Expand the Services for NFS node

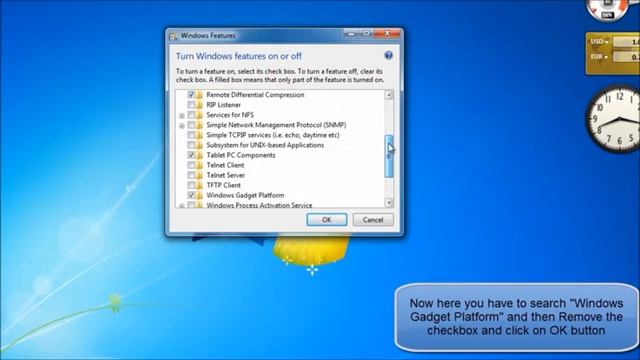click(182, 116)
